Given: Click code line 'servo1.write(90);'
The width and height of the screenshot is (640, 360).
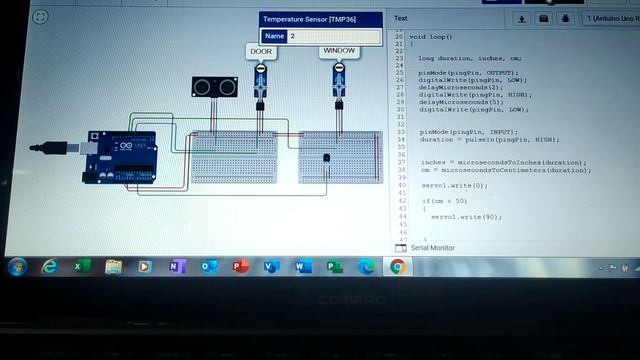Looking at the screenshot, I should 466,217.
